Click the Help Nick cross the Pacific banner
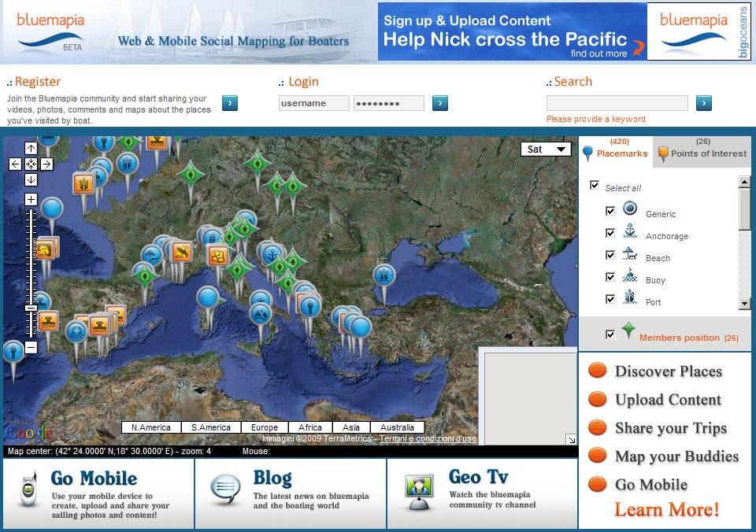 point(512,31)
